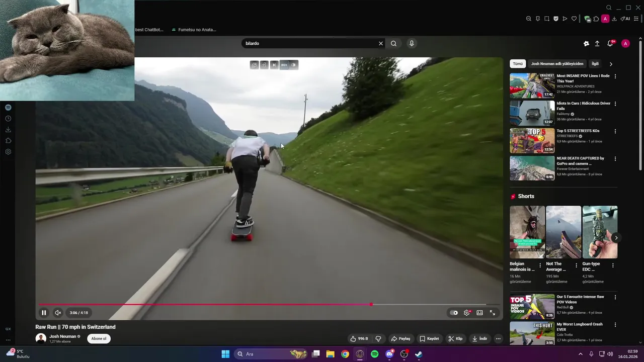Screen dimensions: 644x362
Task: Open Josh Neuman's channel avatar
Action: coord(41,338)
